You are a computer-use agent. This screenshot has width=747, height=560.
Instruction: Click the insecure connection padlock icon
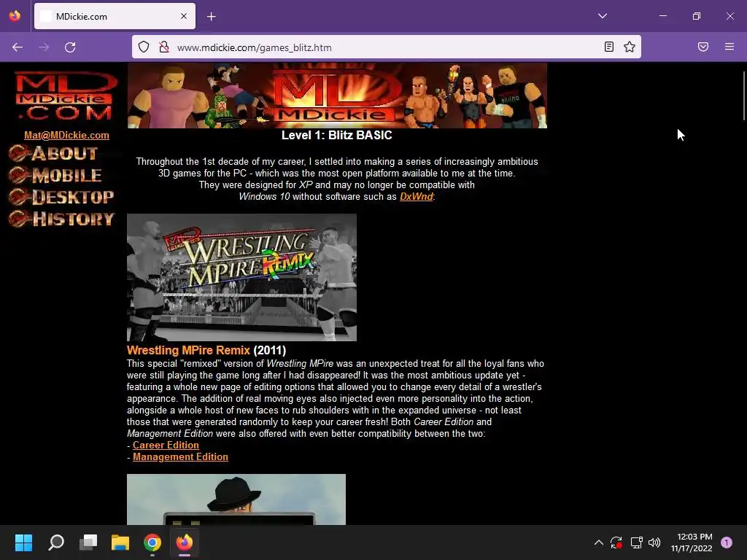click(x=164, y=47)
